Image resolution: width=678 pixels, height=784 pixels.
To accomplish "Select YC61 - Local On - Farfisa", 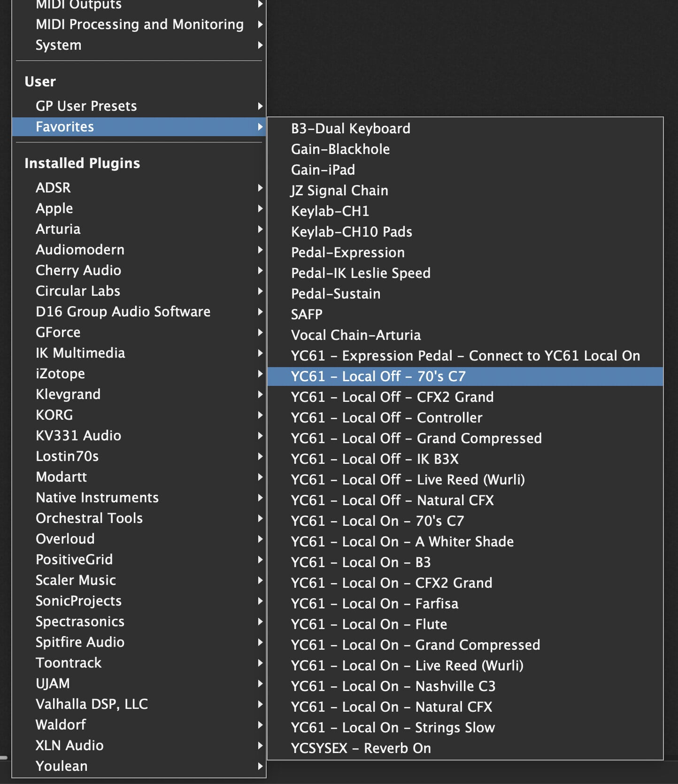I will pyautogui.click(x=374, y=603).
